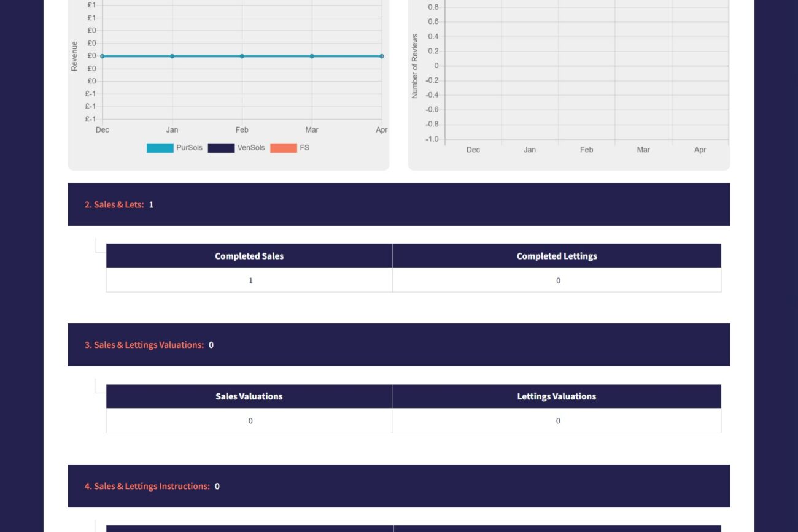The height and width of the screenshot is (532, 798).
Task: Click the Jan data point on Revenue chart
Action: [x=172, y=56]
